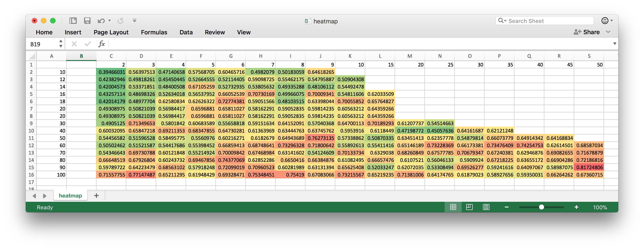Select row 16 header
Viewport: 644px width, 249px height.
pyautogui.click(x=31, y=175)
